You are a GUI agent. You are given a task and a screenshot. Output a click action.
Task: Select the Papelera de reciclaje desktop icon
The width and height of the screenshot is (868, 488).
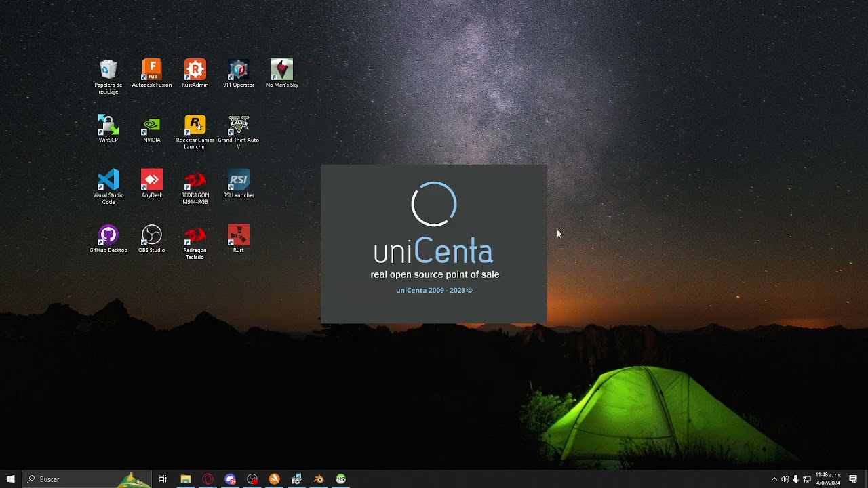point(108,77)
